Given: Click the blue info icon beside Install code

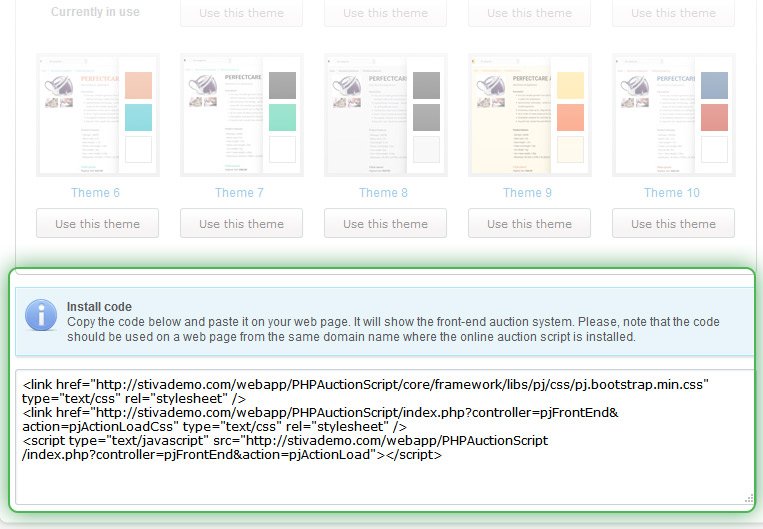Looking at the screenshot, I should (x=41, y=315).
